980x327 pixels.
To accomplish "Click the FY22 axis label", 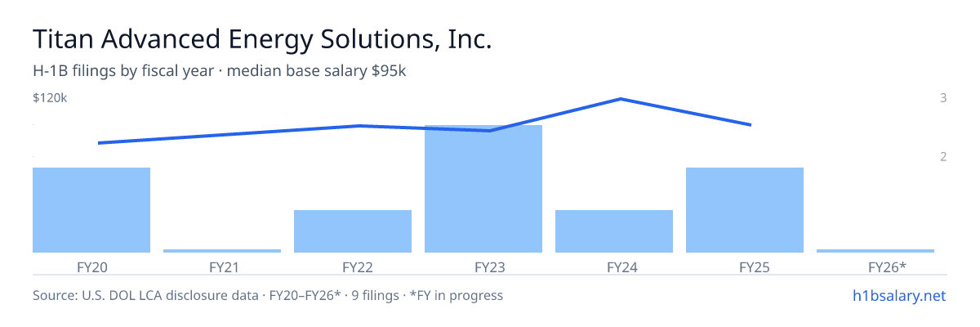I will coord(353,267).
